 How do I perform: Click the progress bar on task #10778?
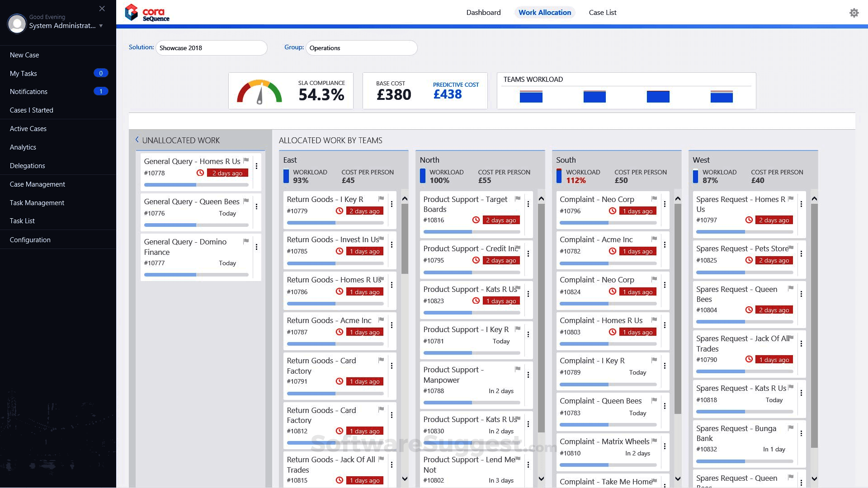(195, 185)
